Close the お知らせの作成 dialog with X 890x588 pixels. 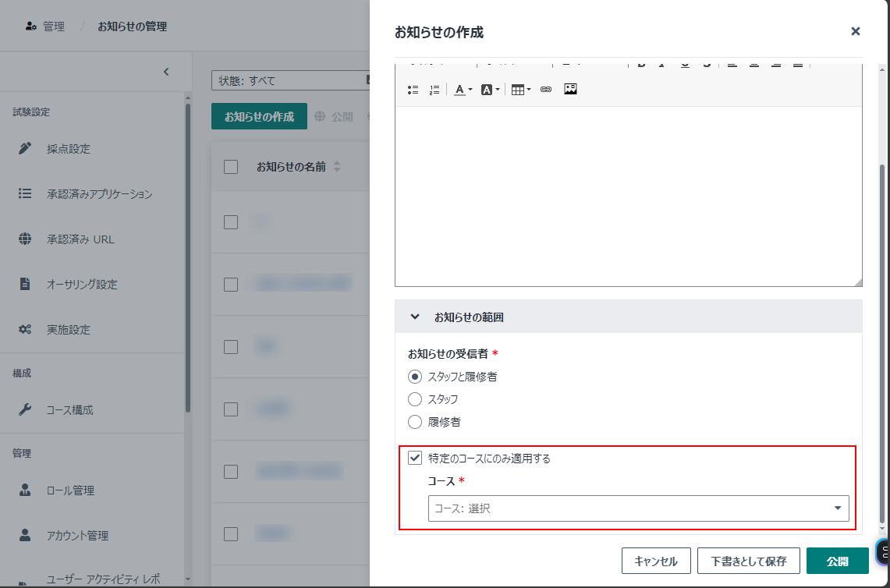point(855,31)
